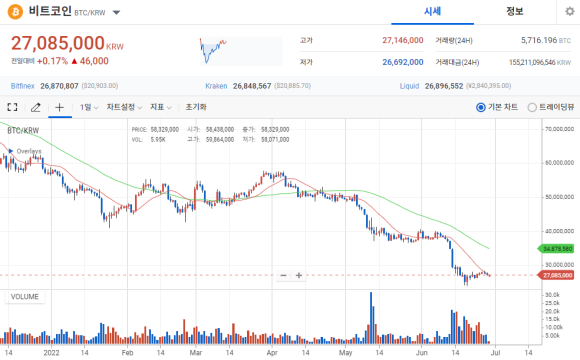Zoom in chart with plus button
This screenshot has height=360, width=580.
[299, 275]
